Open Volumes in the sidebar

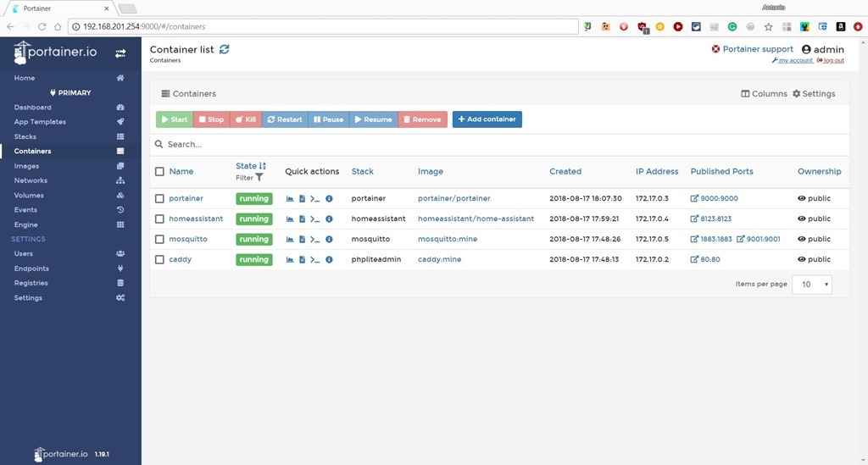point(29,196)
